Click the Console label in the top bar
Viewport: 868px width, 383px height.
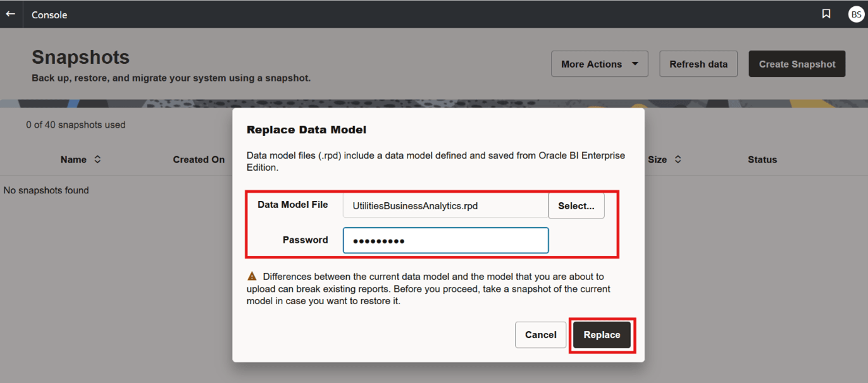[x=49, y=14]
